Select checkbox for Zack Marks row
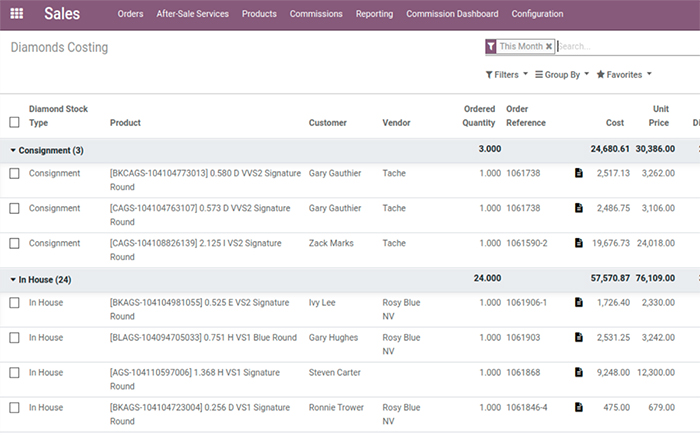The width and height of the screenshot is (700, 435). 14,243
